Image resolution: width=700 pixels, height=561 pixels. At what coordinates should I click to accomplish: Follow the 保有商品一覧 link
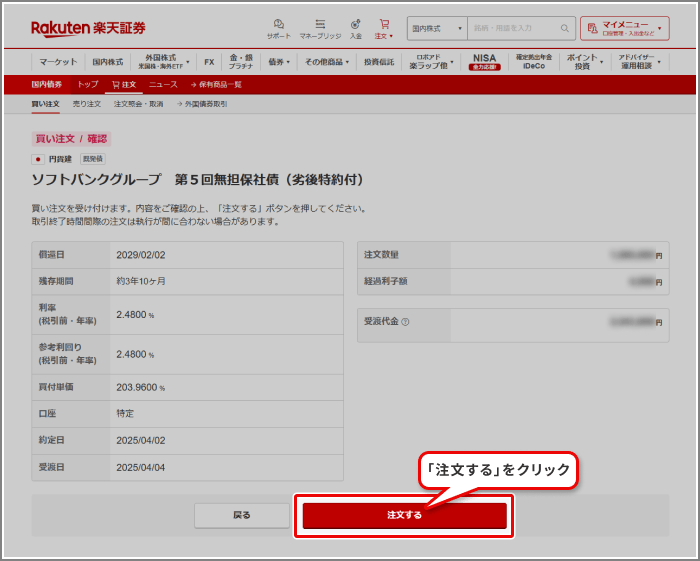coord(216,84)
